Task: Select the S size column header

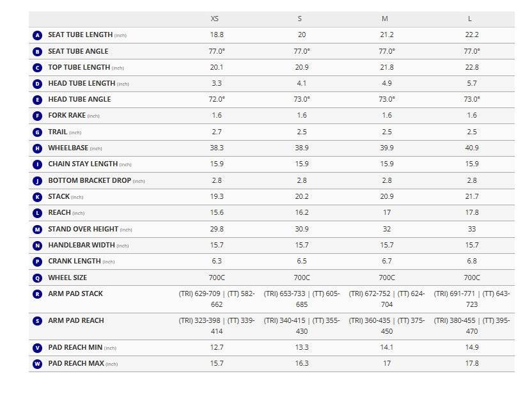Action: [301, 19]
